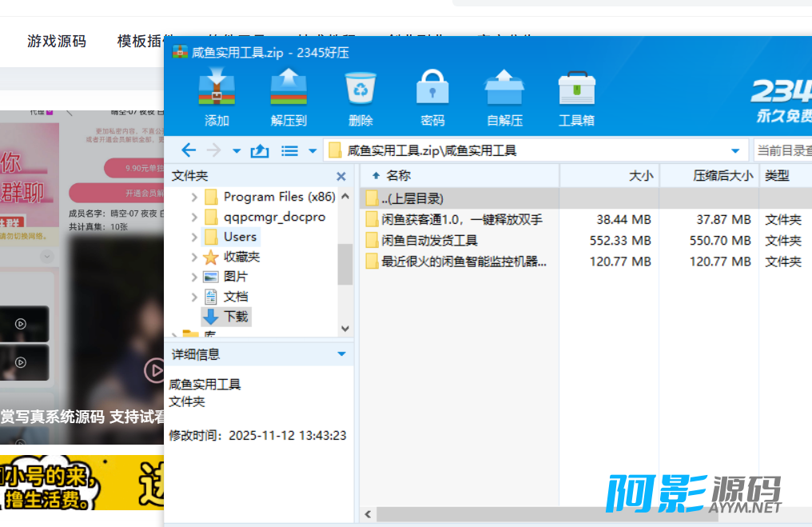Click the 游戏源码 website navigation item
The width and height of the screenshot is (812, 527).
pyautogui.click(x=56, y=41)
